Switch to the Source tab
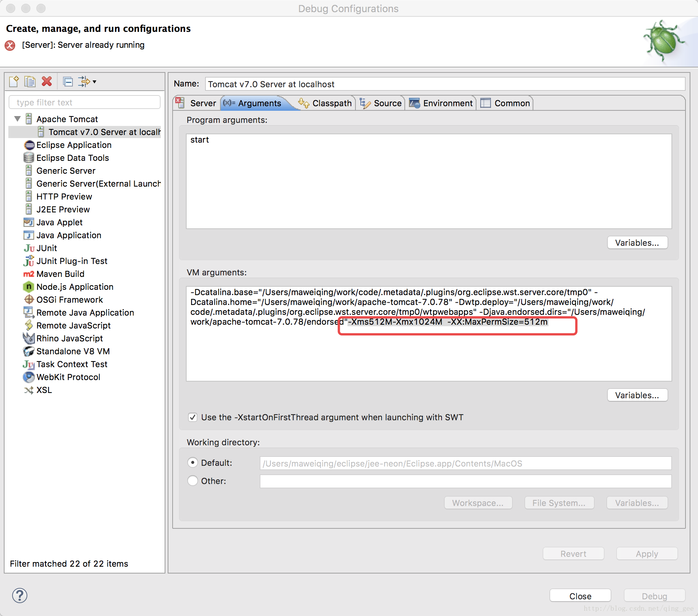 (381, 103)
